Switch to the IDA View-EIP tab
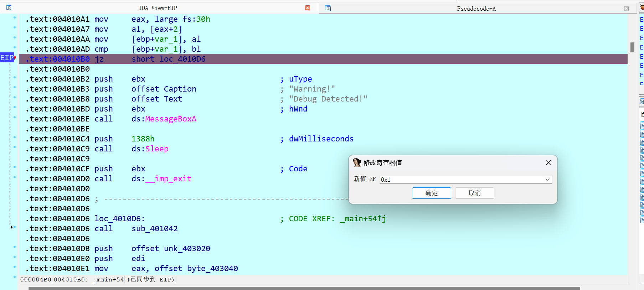The height and width of the screenshot is (290, 644). (158, 8)
